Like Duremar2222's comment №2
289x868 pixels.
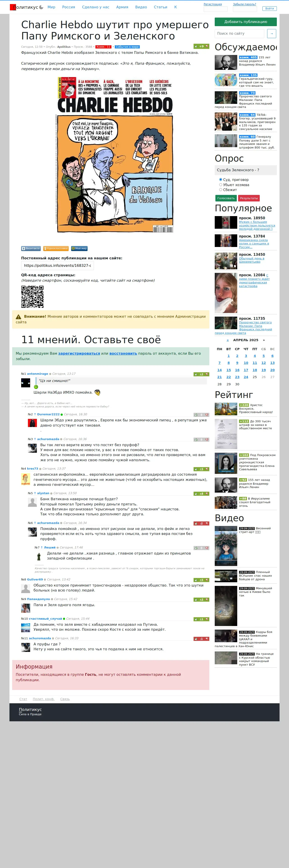(x=196, y=415)
